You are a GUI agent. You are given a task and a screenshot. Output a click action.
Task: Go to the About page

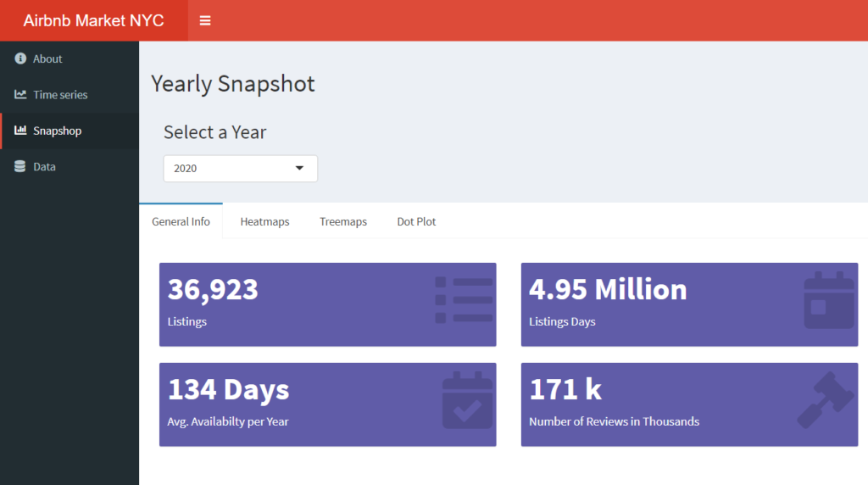click(x=48, y=59)
